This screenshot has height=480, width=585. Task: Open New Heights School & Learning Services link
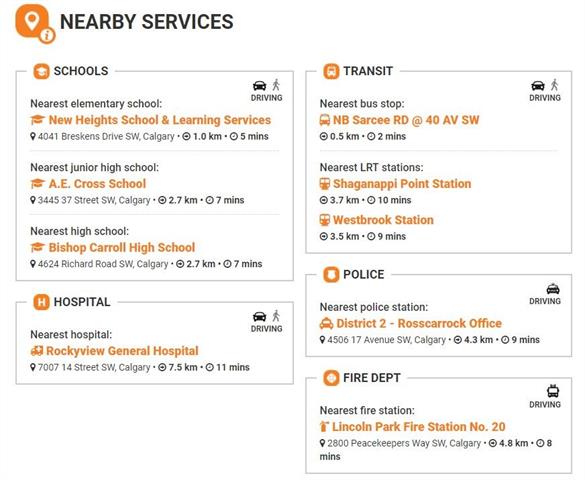160,120
